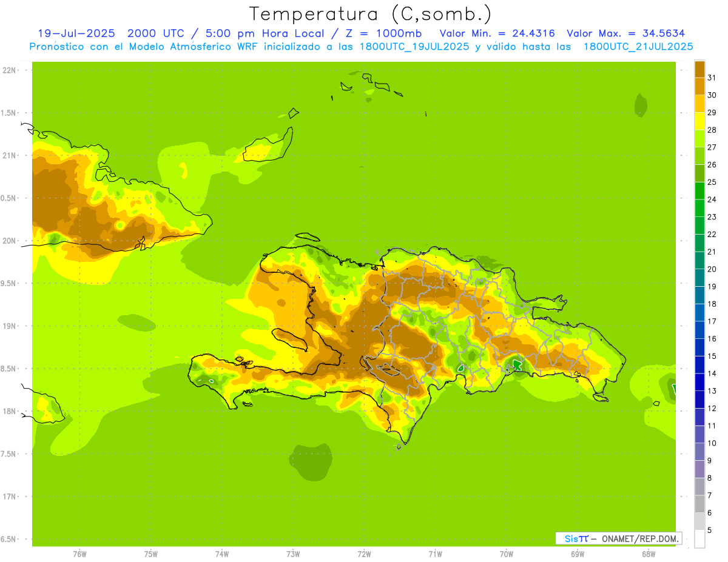Screen dimensions: 728x562
Task: Click the '19N' latitude axis label
Action: (x=9, y=326)
